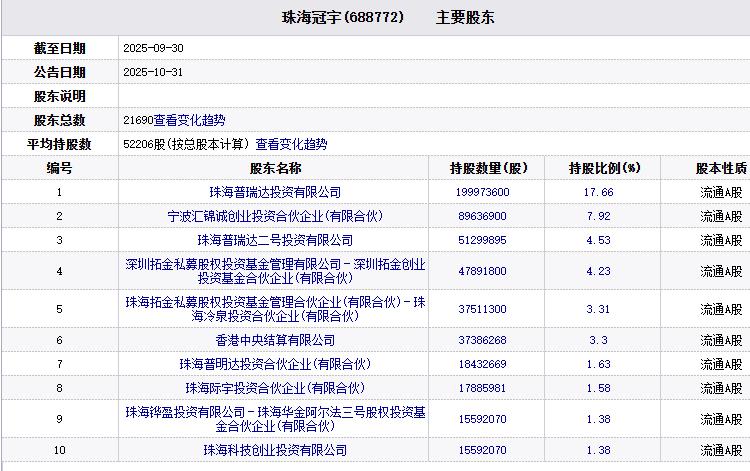Viewport: 750px width, 471px height.
Task: Click the 2025-09-30 截至日期 value
Action: click(153, 48)
